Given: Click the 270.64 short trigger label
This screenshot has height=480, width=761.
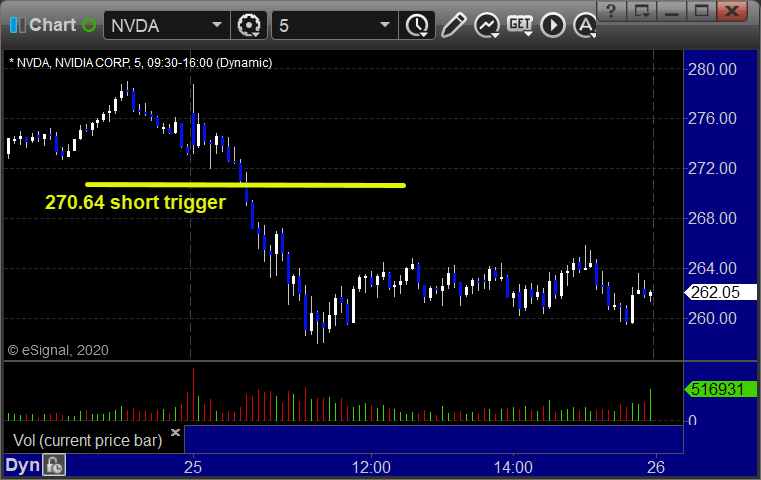Looking at the screenshot, I should [135, 202].
